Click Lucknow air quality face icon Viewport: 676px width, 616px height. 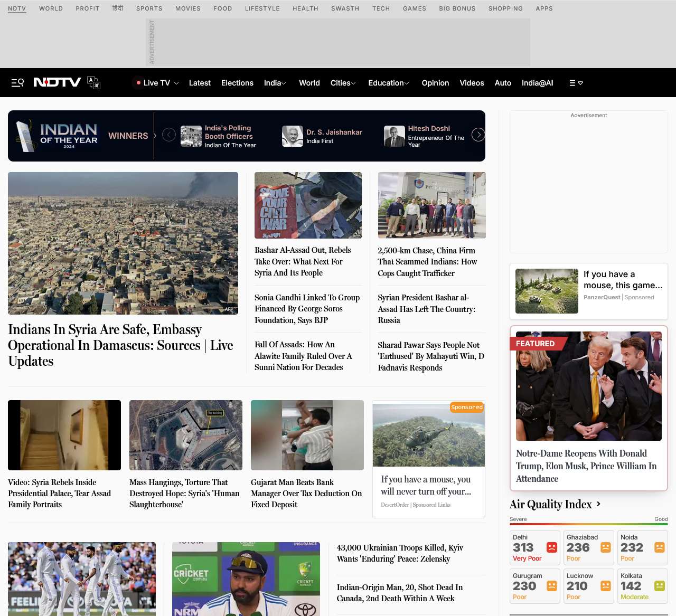point(606,586)
